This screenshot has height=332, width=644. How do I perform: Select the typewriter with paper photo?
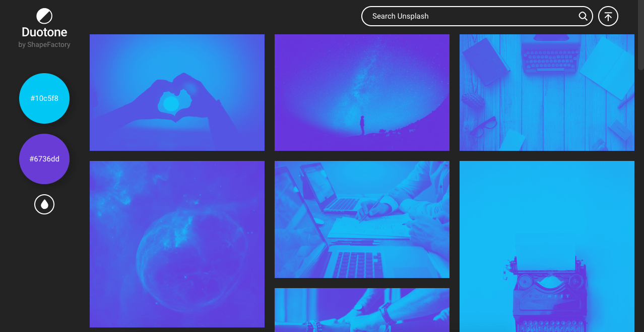click(x=547, y=246)
